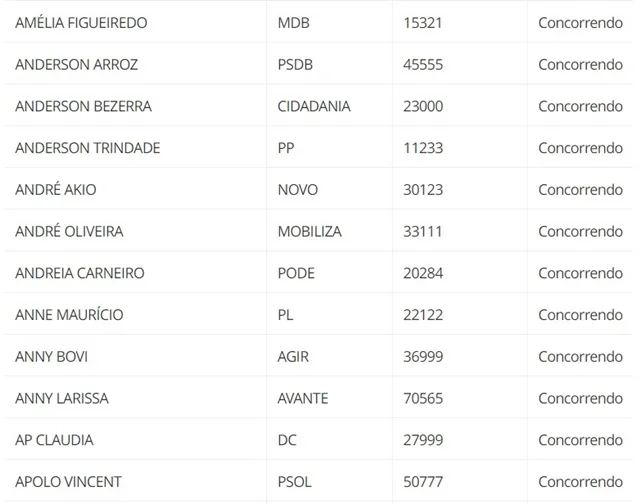Image resolution: width=640 pixels, height=504 pixels.
Task: Click the candidate number 45555
Action: tap(423, 64)
